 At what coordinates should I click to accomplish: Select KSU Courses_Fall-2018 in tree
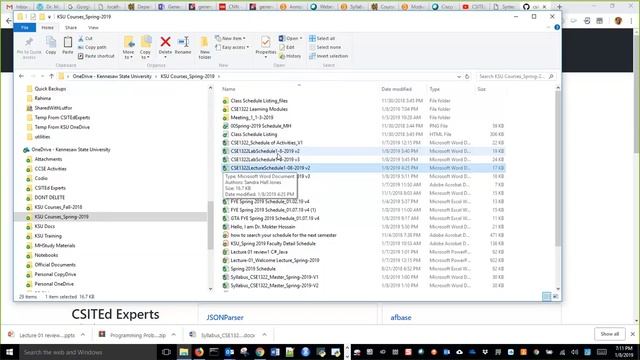point(58,207)
